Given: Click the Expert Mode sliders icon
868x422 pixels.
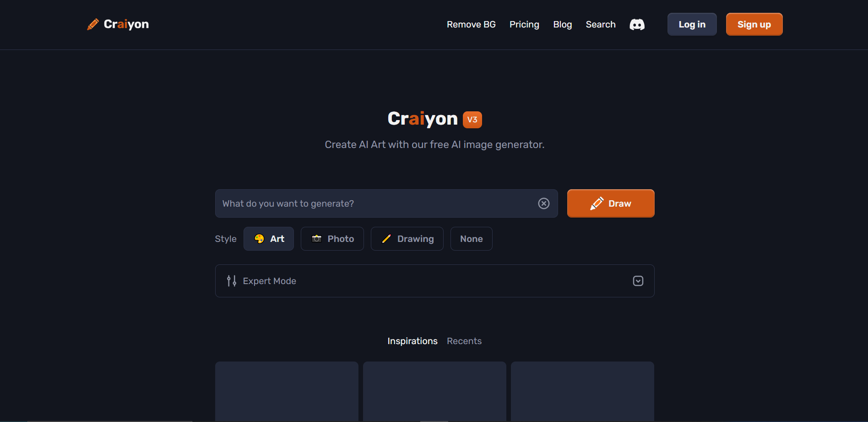Looking at the screenshot, I should click(x=231, y=280).
